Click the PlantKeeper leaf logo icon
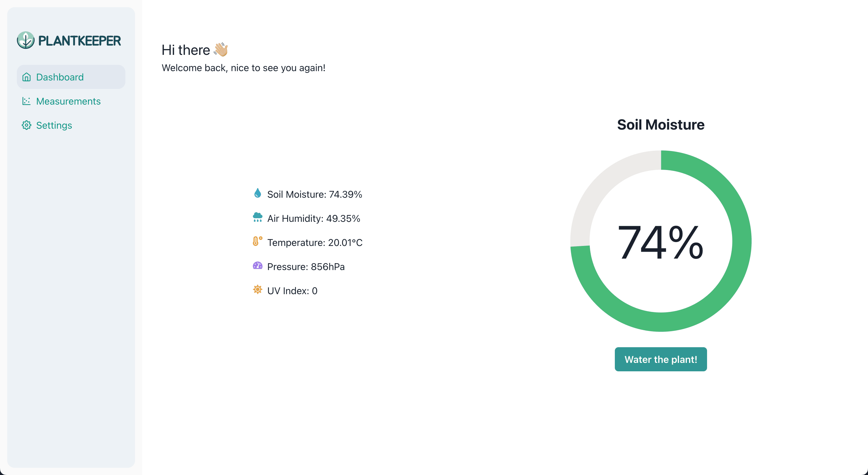The height and width of the screenshot is (475, 868). [26, 40]
